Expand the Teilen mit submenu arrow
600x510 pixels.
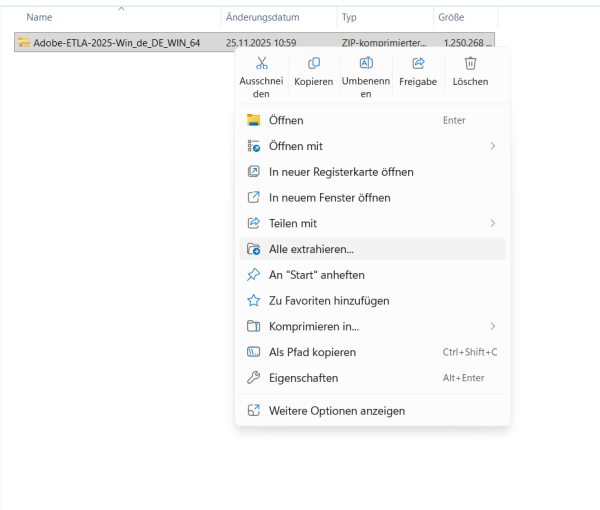tap(492, 223)
